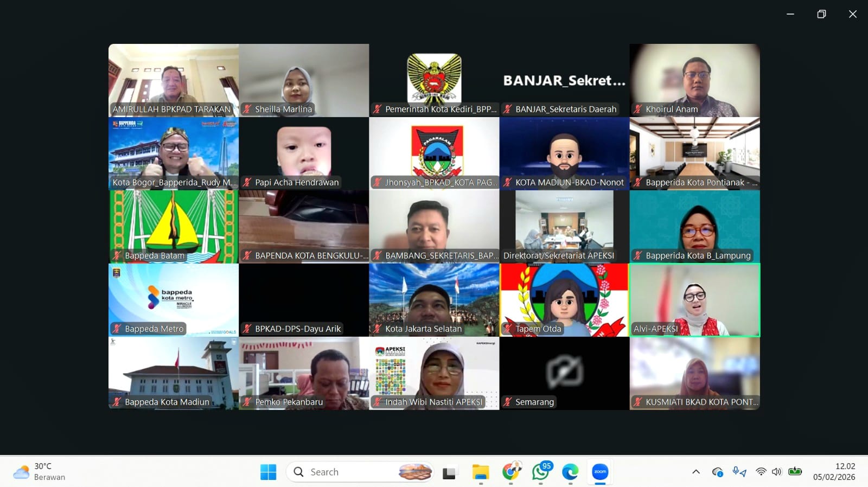This screenshot has height=487, width=868.
Task: Launch File Explorer from the taskbar
Action: tap(480, 472)
